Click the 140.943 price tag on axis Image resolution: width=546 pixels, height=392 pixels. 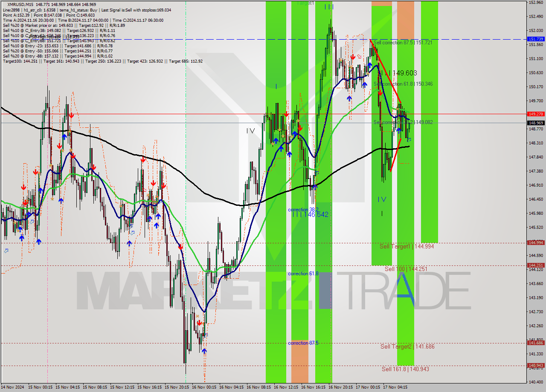[536, 365]
